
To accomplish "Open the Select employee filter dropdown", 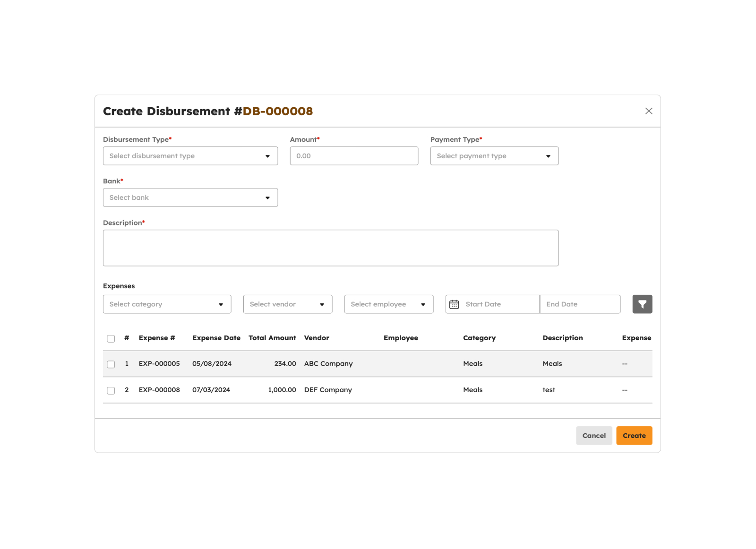I will (389, 304).
